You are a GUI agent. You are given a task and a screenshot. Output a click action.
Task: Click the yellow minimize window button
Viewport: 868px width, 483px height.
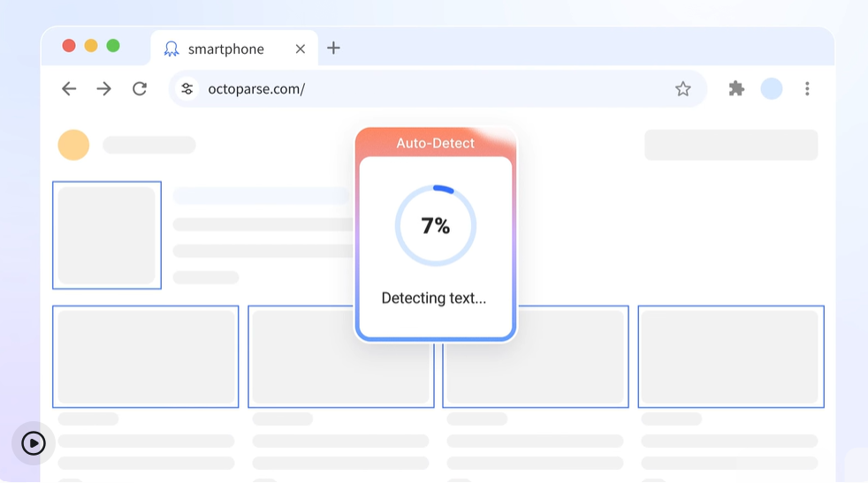pyautogui.click(x=91, y=45)
